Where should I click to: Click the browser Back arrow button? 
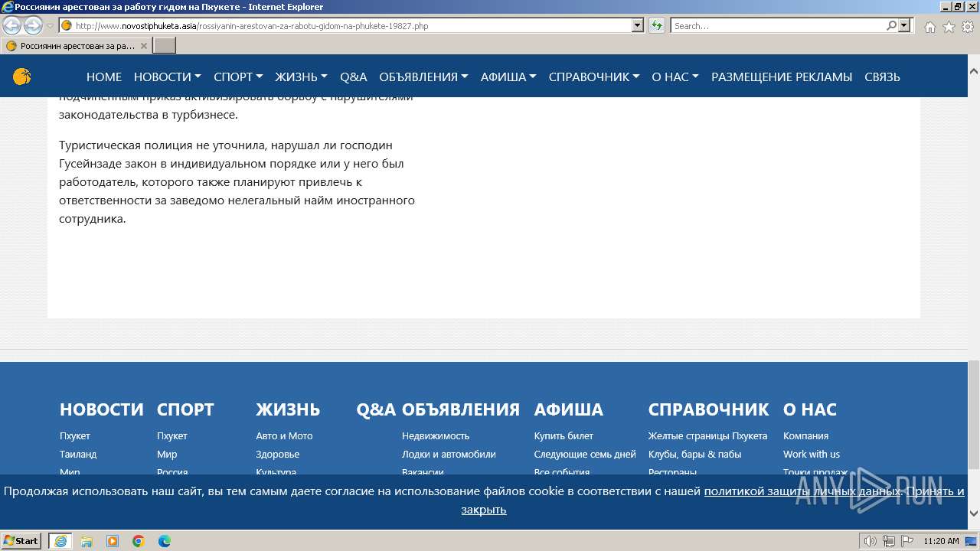[x=11, y=25]
